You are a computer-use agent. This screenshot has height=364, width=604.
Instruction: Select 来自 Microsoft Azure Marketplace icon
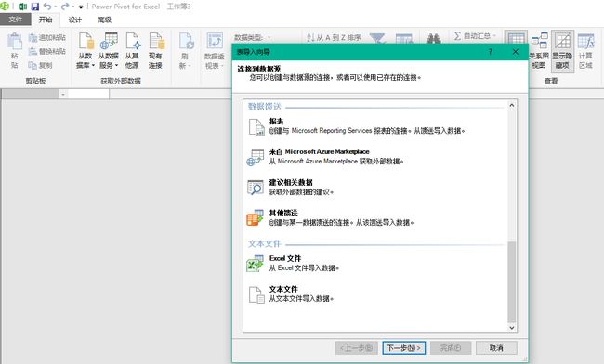[x=256, y=157]
